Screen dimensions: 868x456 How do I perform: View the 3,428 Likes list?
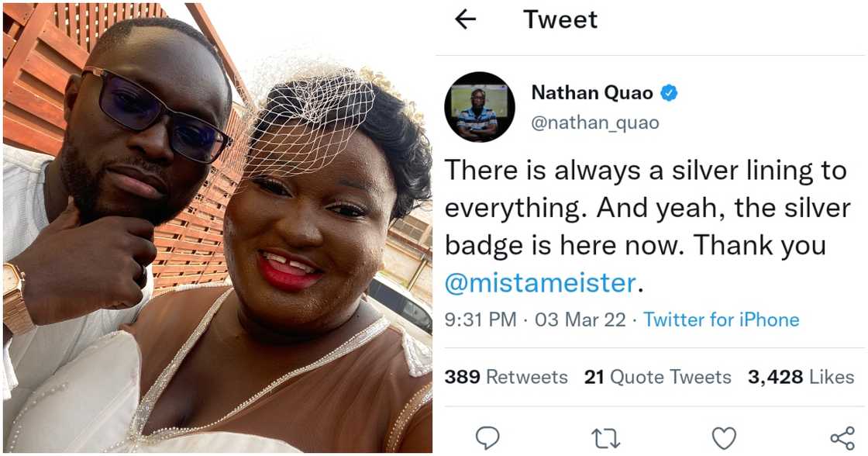click(804, 376)
